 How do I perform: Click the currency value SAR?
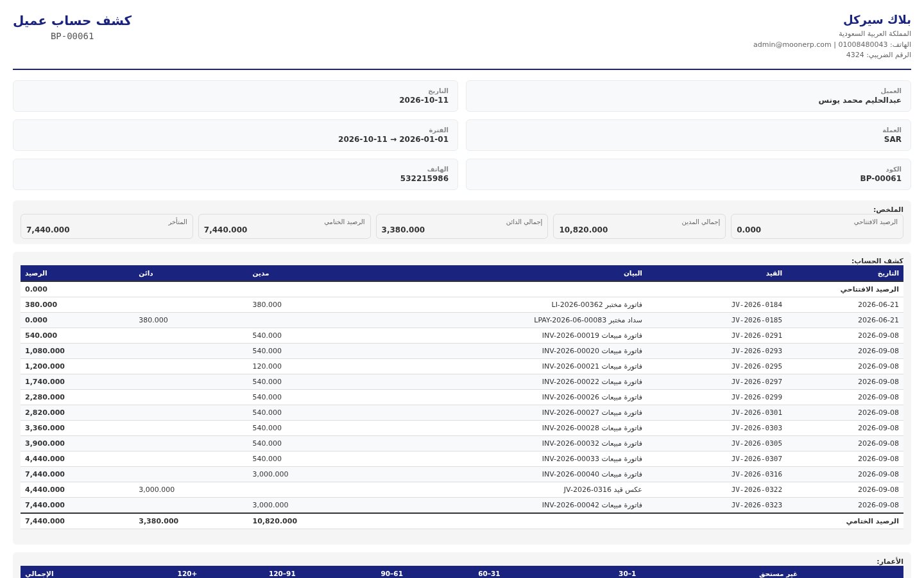893,139
